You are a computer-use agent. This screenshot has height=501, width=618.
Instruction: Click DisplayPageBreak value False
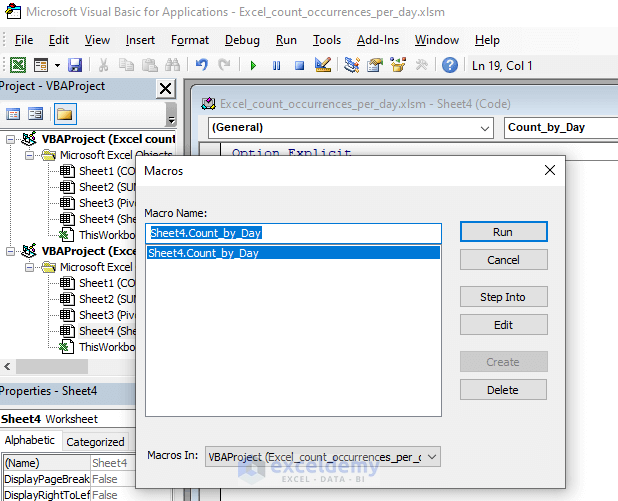(113, 479)
